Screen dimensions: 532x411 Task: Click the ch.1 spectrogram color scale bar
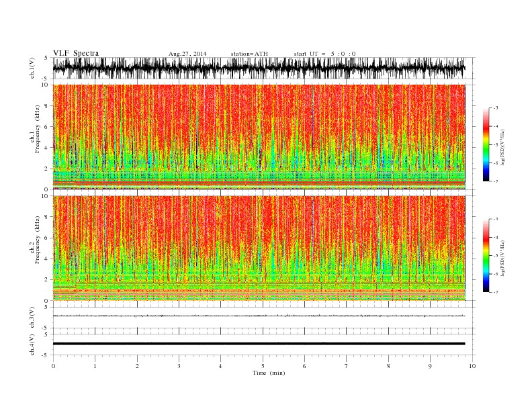[486, 144]
